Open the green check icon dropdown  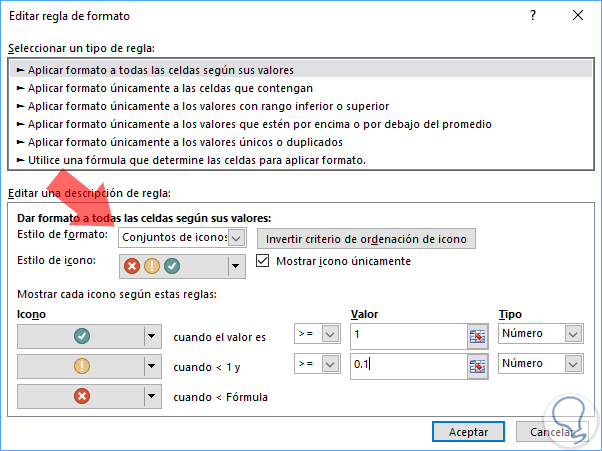click(x=152, y=337)
